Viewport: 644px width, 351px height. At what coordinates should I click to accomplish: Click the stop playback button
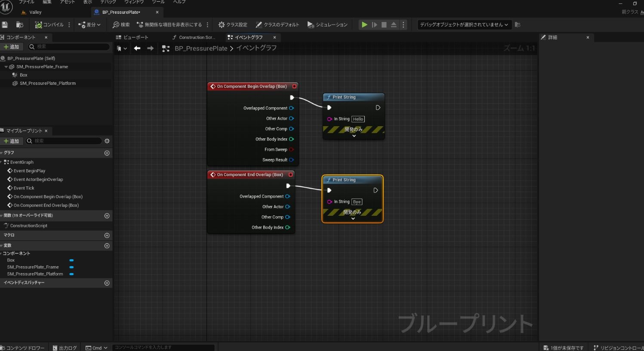(384, 25)
